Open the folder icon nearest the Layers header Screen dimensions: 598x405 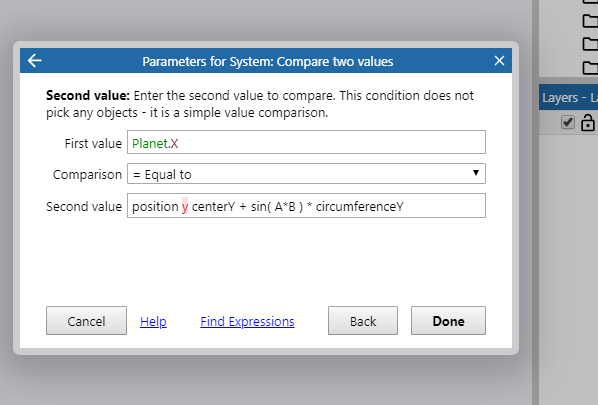coord(590,68)
